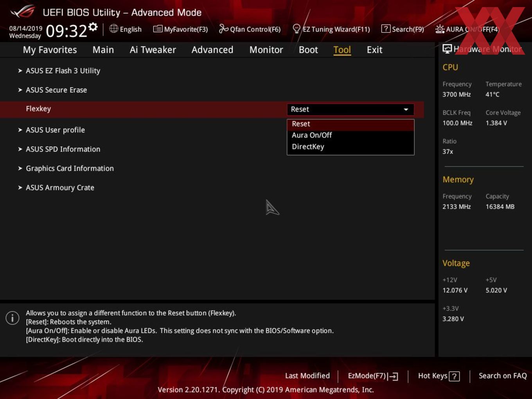Open Qfan Control(F6)
This screenshot has width=532, height=399.
255,29
